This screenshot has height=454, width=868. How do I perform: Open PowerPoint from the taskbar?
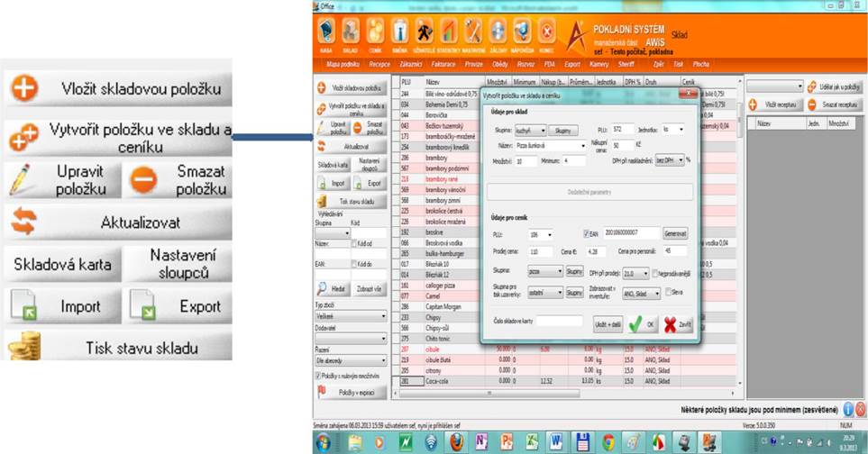tap(507, 443)
